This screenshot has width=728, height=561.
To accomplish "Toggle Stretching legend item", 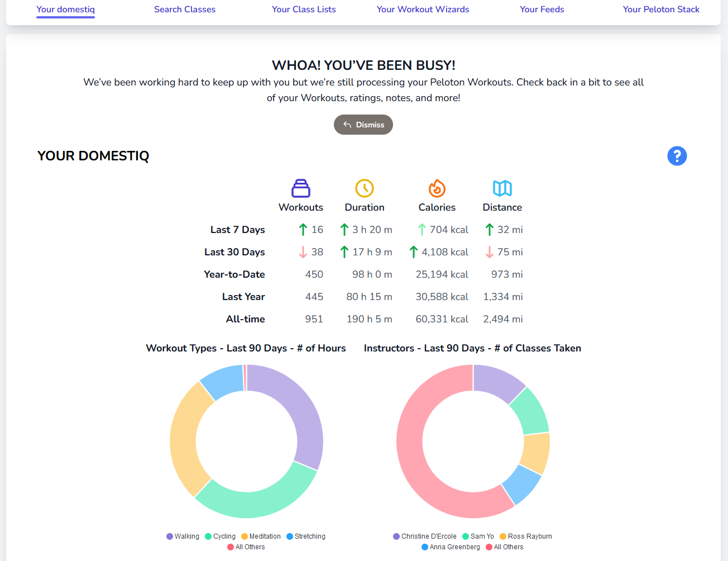I will [306, 536].
